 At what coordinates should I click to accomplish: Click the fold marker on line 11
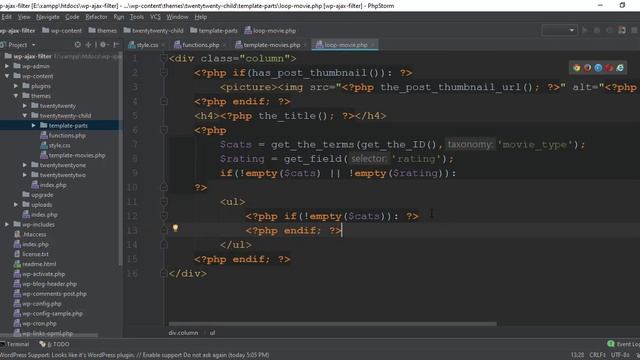pyautogui.click(x=164, y=202)
